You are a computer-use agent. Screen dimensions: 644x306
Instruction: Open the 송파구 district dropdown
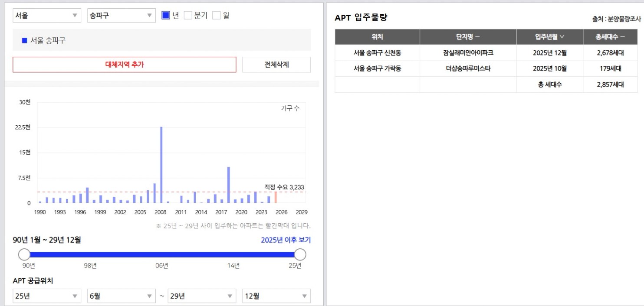click(x=122, y=16)
